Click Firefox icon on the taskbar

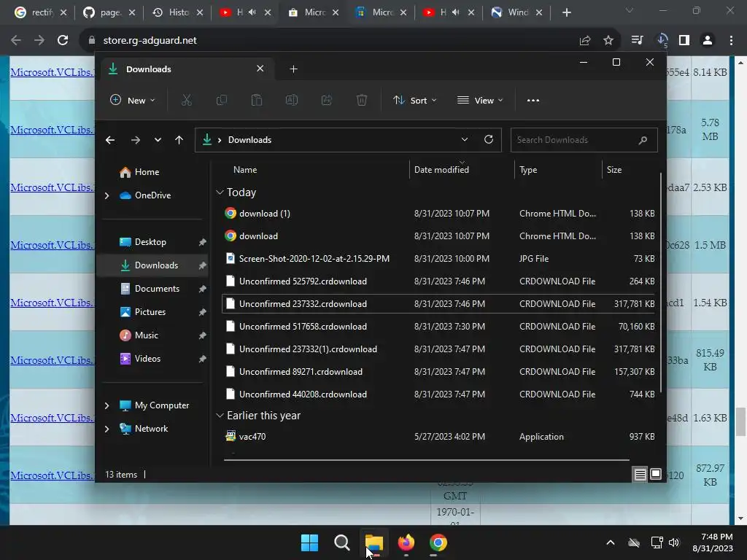[406, 542]
